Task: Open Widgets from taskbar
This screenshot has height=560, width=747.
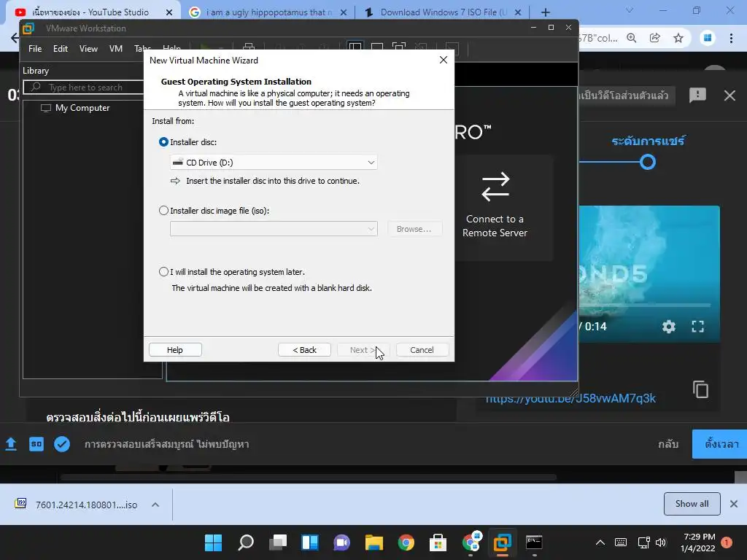Action: (x=309, y=542)
